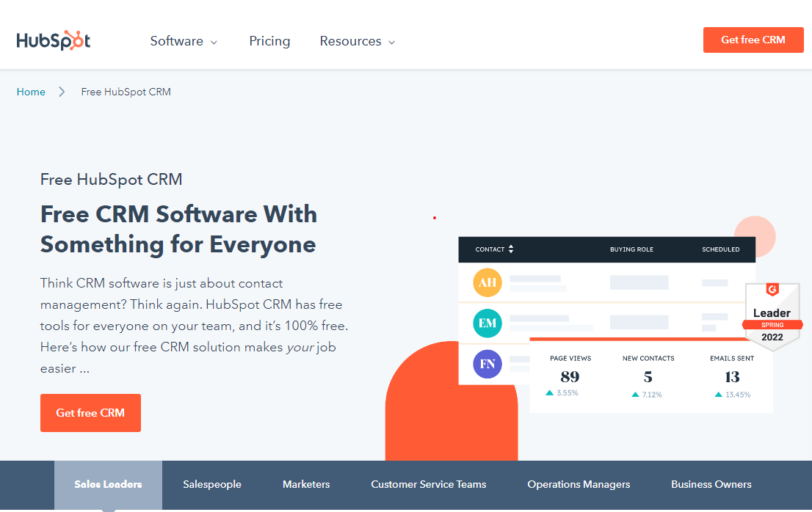Image resolution: width=812 pixels, height=512 pixels.
Task: Click the 13.45% emails sent increase
Action: (x=732, y=395)
